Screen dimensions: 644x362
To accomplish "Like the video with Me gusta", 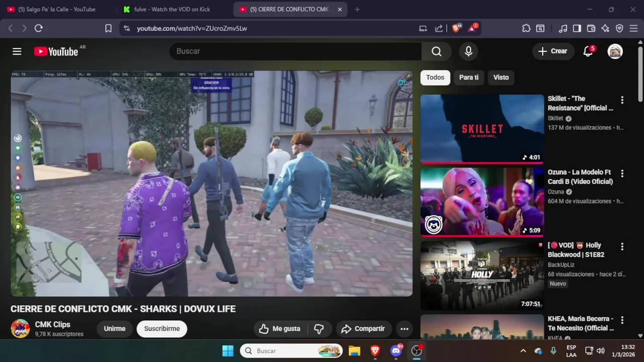I will [280, 329].
